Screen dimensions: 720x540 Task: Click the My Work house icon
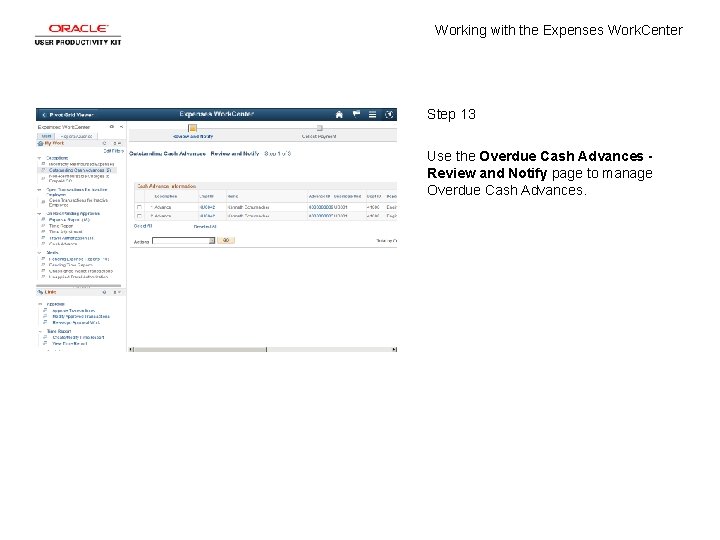point(40,144)
